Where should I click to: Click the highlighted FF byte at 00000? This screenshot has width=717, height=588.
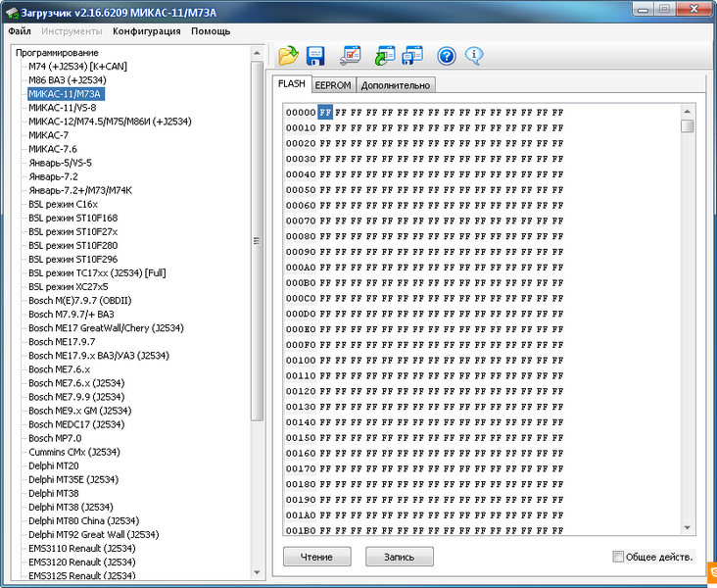click(325, 113)
